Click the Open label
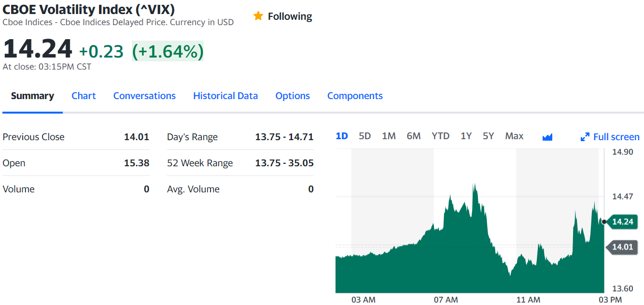644x305 pixels. (x=14, y=163)
